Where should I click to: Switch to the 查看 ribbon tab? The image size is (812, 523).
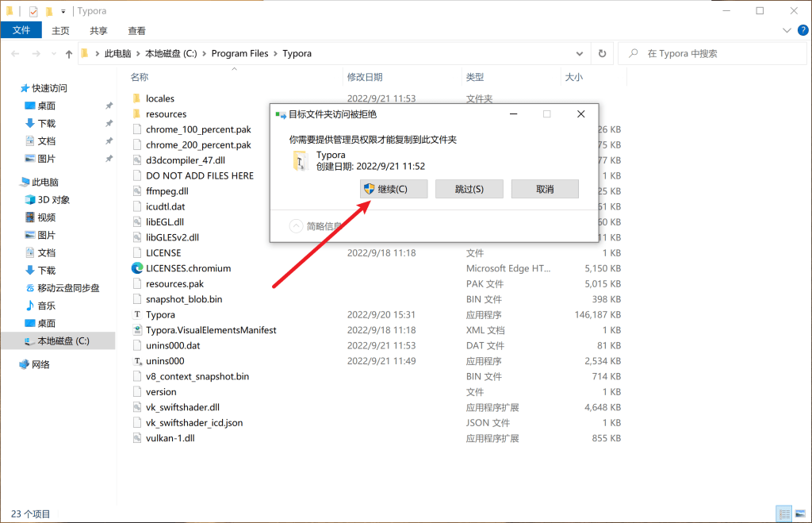pyautogui.click(x=136, y=30)
